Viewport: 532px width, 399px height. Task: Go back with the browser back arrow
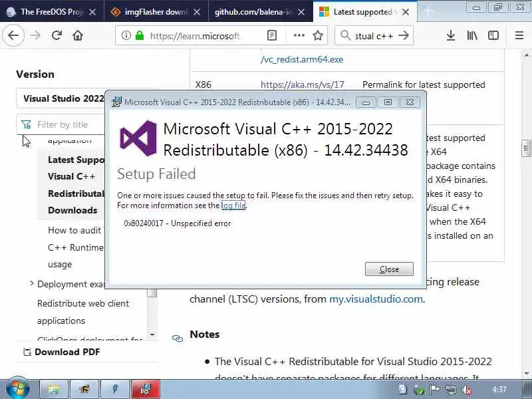13,35
